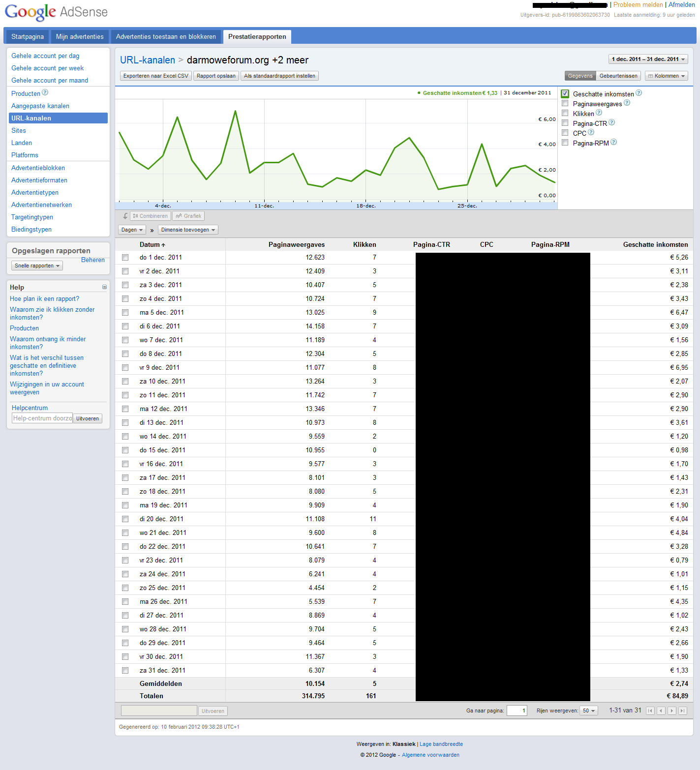Open help icon beside Pagina-RPM checkbox
700x770 pixels.
(613, 143)
